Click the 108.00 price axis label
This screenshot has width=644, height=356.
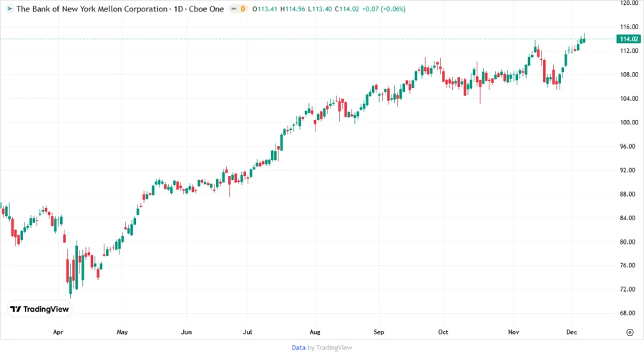(x=629, y=74)
